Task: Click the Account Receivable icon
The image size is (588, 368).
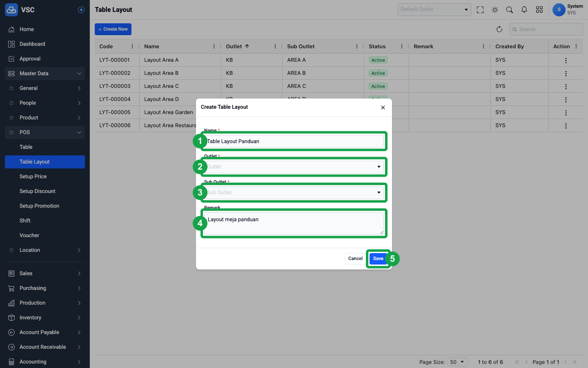Action: tap(11, 347)
